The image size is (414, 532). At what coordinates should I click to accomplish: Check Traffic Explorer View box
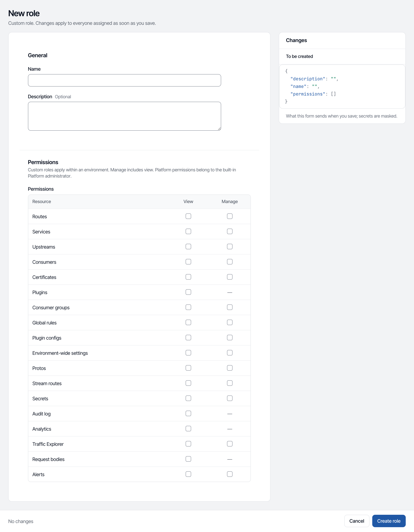(188, 444)
